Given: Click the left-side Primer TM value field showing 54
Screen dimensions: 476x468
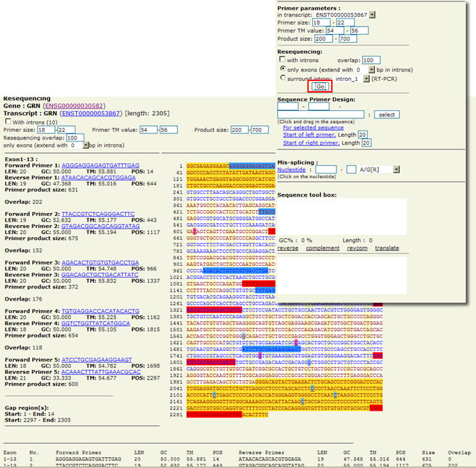Looking at the screenshot, I should click(148, 130).
